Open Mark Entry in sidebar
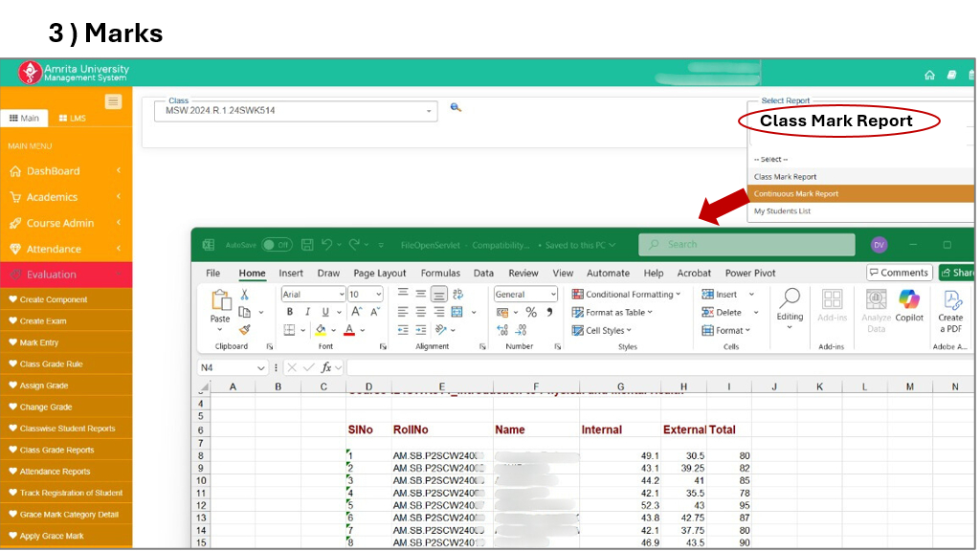Screen dimensions: 980x551 coord(39,342)
